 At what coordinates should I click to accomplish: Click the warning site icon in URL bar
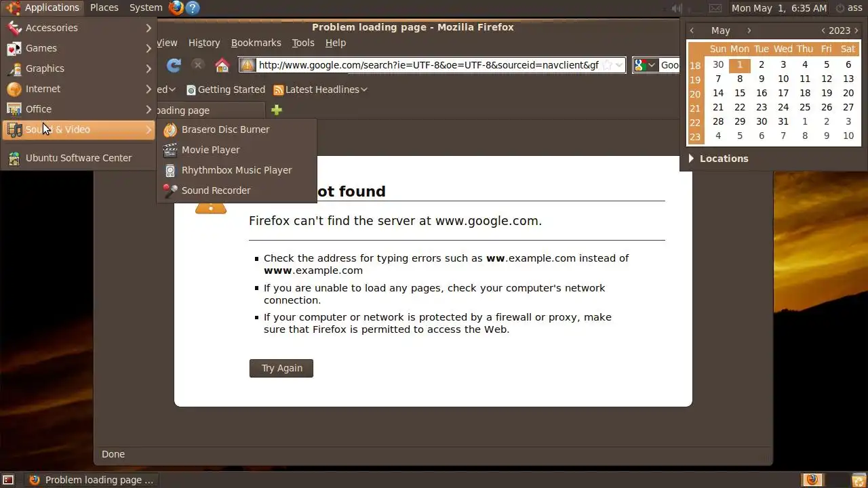tap(248, 65)
